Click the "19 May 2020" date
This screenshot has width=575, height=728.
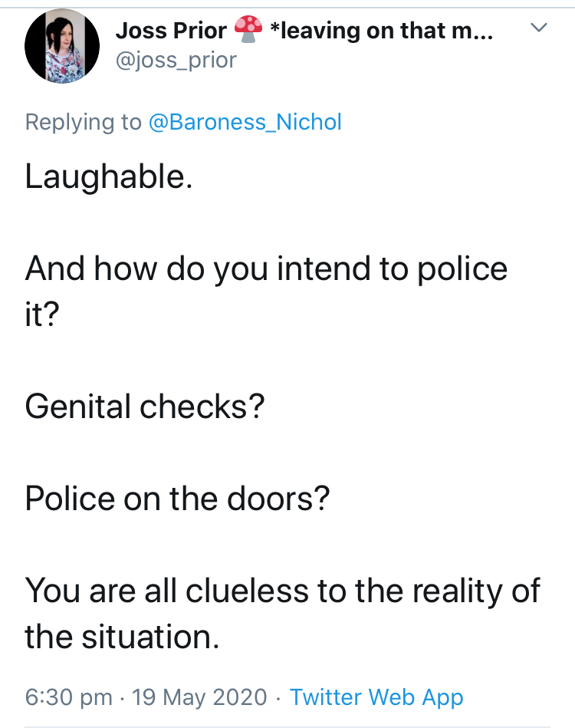coord(199,697)
